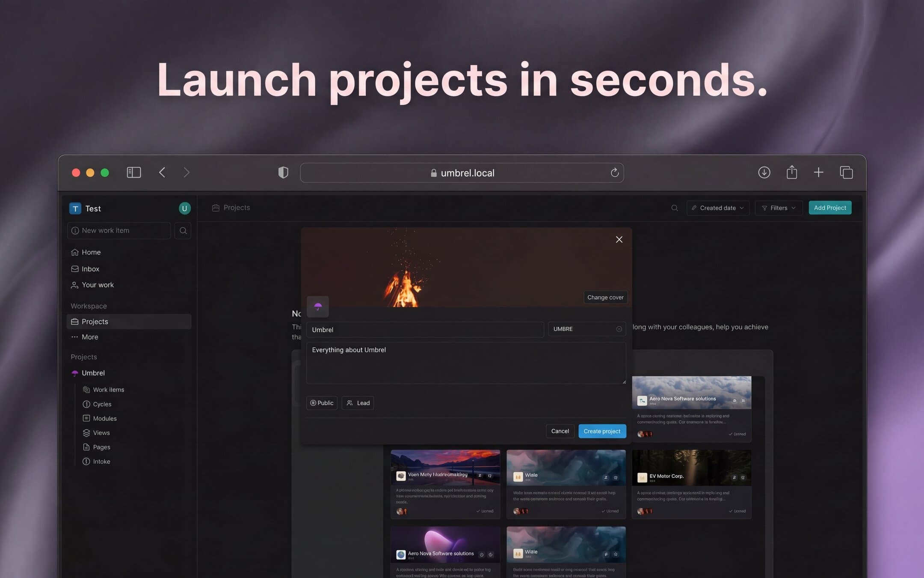Image resolution: width=924 pixels, height=578 pixels.
Task: Select the Work items icon under Umbrel
Action: [x=86, y=389]
